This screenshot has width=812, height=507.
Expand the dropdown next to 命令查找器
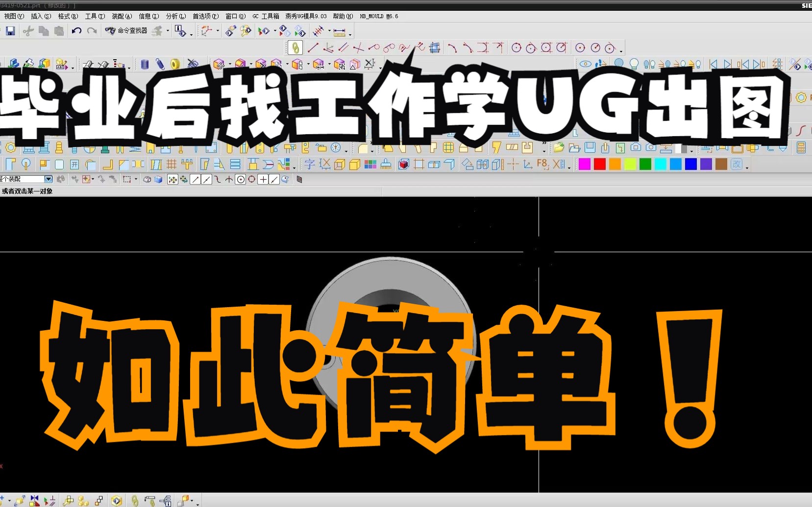point(168,31)
